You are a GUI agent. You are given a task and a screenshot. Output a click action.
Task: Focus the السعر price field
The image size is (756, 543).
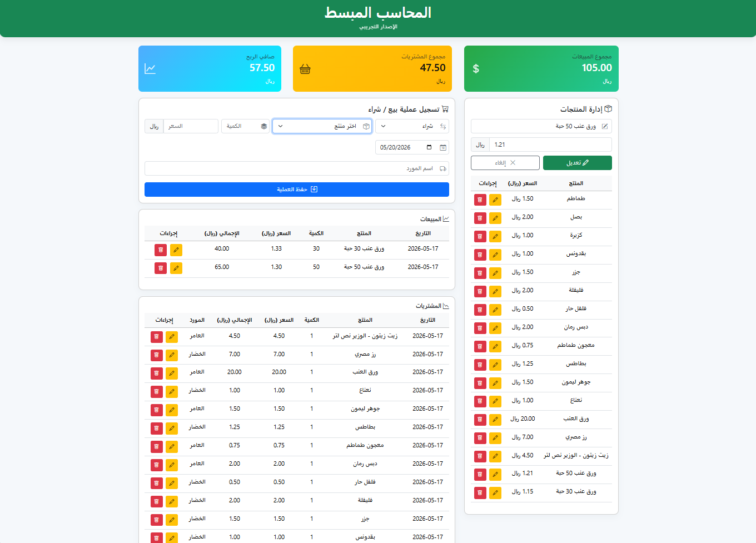click(191, 126)
